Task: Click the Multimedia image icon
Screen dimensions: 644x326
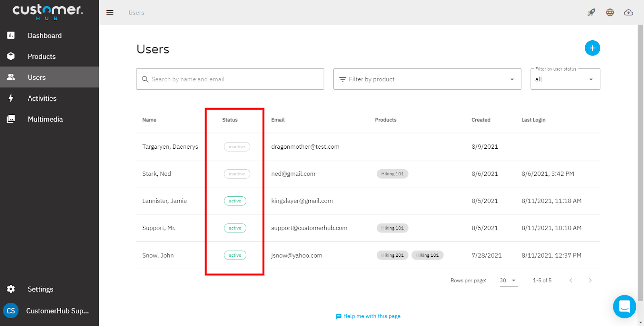Action: coord(11,119)
